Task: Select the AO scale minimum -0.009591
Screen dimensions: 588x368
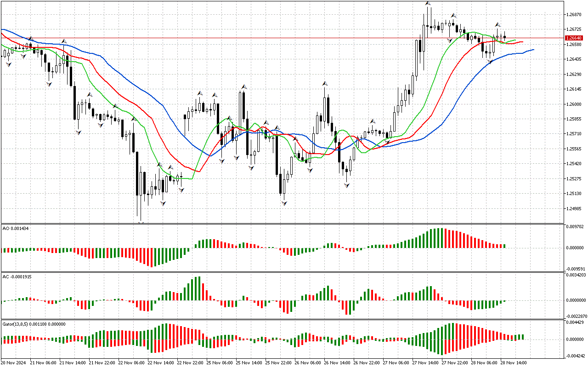Action: coord(576,269)
